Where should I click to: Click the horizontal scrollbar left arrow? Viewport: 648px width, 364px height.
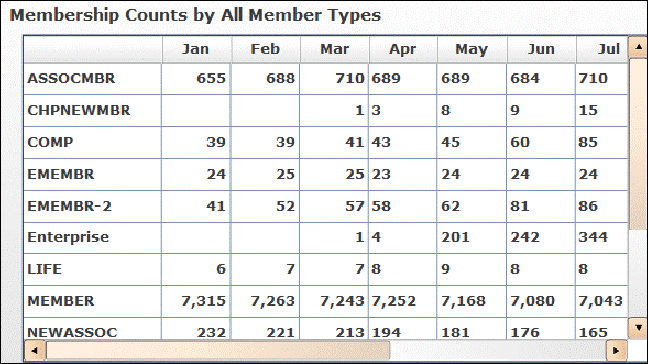coord(35,351)
